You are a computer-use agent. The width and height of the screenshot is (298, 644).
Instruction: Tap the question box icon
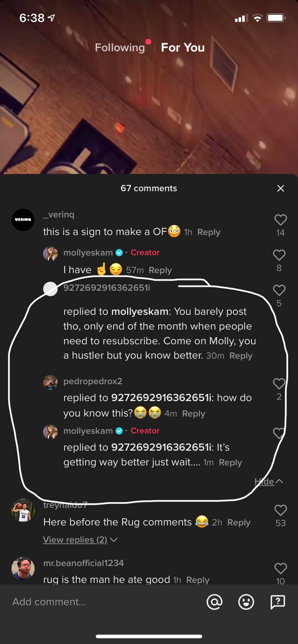pos(277,602)
